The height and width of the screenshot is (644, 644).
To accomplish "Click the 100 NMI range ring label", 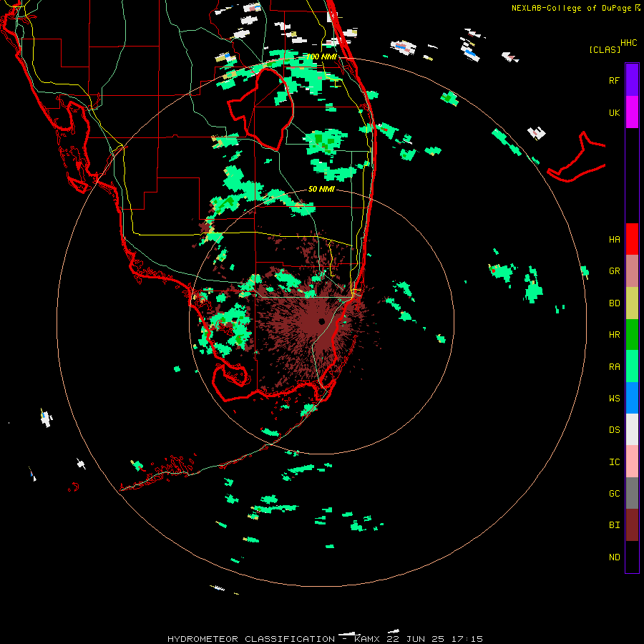I will pyautogui.click(x=321, y=57).
